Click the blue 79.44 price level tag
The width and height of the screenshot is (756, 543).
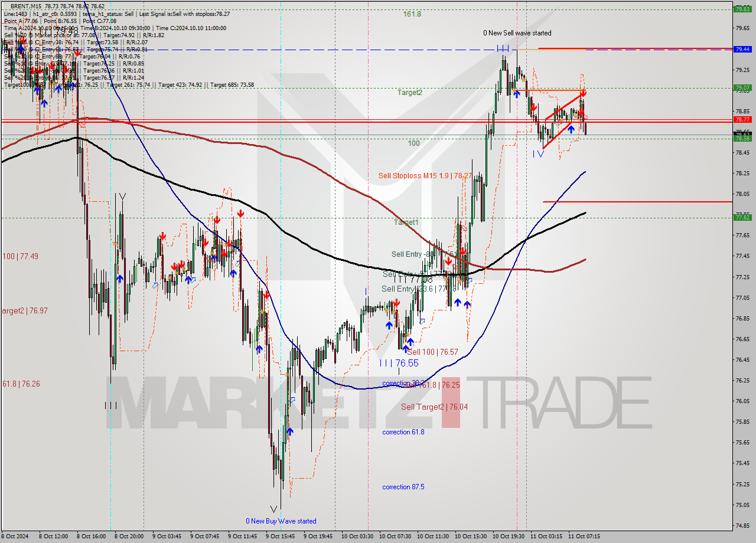pos(741,50)
